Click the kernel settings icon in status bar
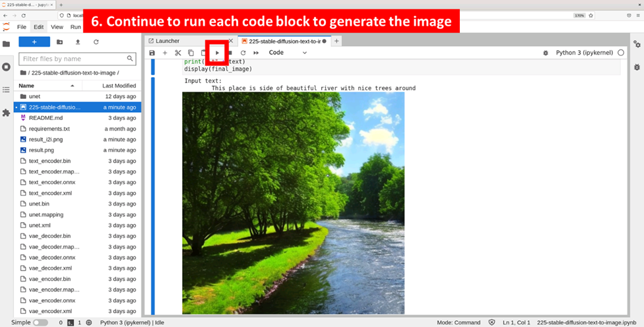Viewport: 644px width, 327px height. [88, 322]
